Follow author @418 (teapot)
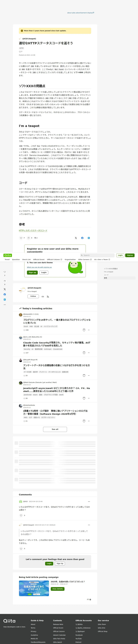The height and width of the screenshot is (644, 138). [x=33, y=296]
